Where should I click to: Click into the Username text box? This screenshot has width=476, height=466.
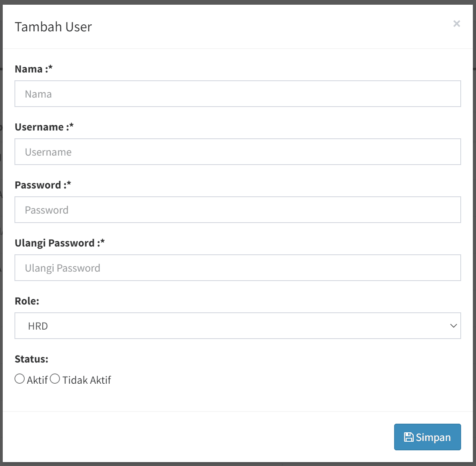(237, 152)
